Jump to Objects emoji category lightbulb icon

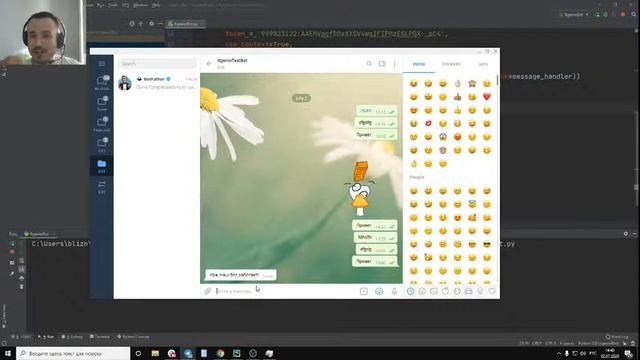click(480, 291)
